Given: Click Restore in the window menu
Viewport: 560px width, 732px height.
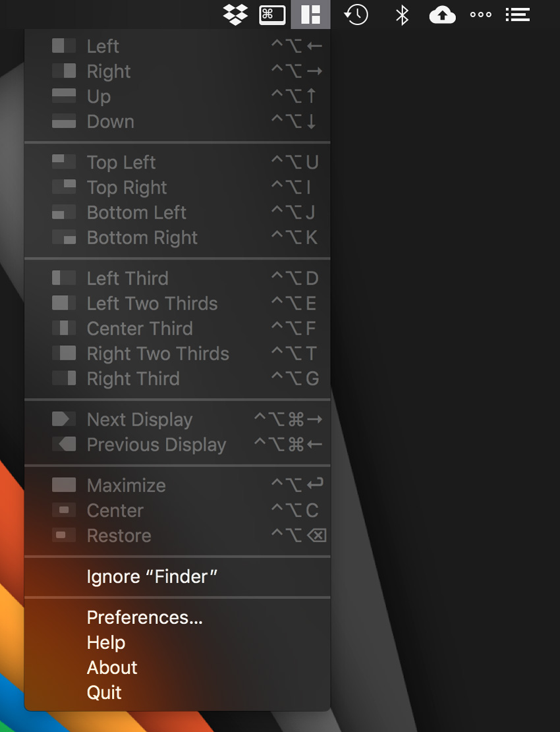Looking at the screenshot, I should point(119,536).
